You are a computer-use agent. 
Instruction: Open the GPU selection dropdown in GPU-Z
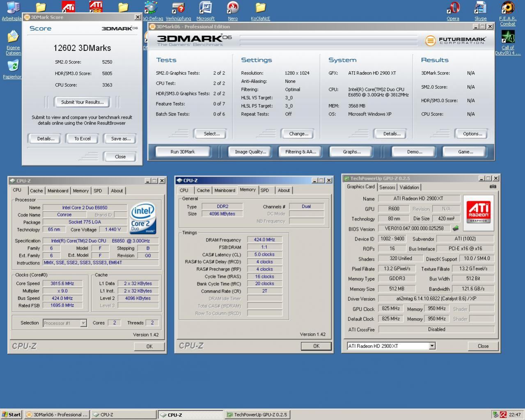click(432, 346)
